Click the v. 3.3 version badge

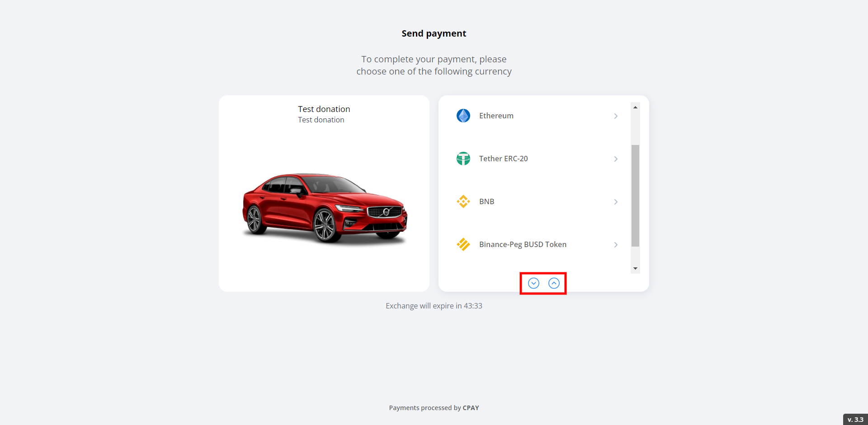tap(855, 420)
